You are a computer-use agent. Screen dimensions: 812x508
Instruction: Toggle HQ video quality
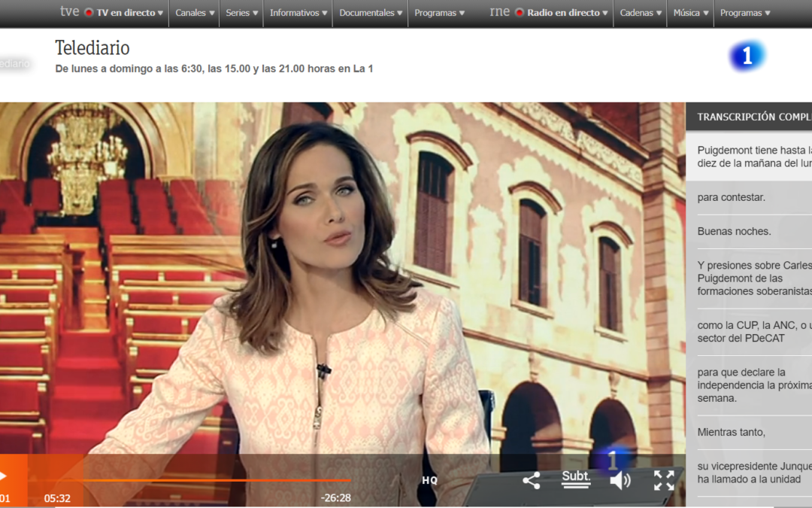pyautogui.click(x=429, y=480)
